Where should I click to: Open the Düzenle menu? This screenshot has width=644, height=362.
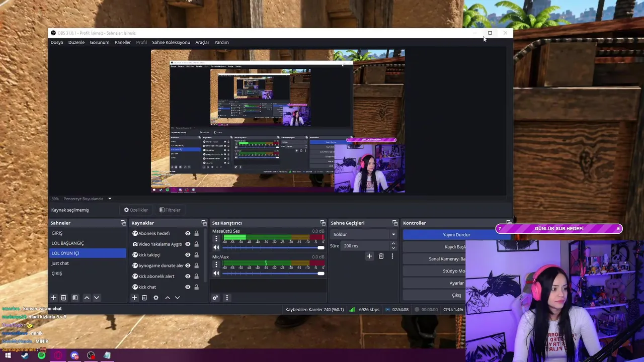pyautogui.click(x=76, y=42)
